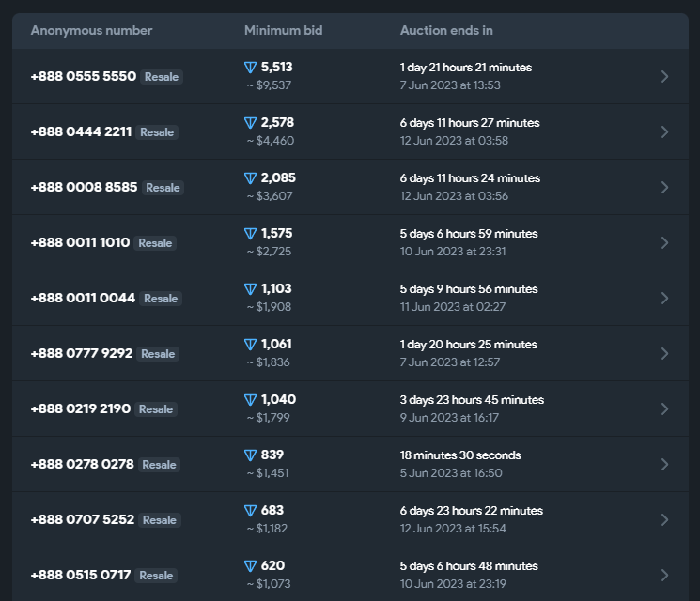This screenshot has width=700, height=601.
Task: Select the ~ $1,908 price estimate
Action: click(x=270, y=307)
